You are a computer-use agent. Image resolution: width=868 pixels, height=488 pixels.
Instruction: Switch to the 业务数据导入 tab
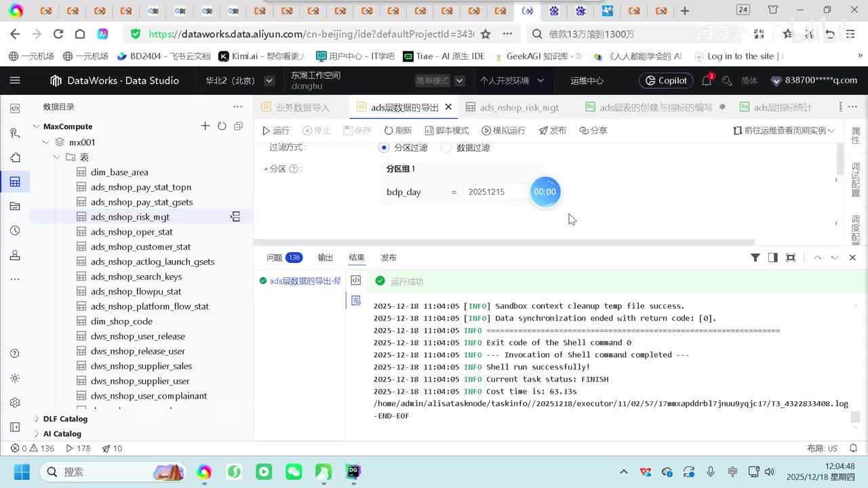(x=295, y=107)
